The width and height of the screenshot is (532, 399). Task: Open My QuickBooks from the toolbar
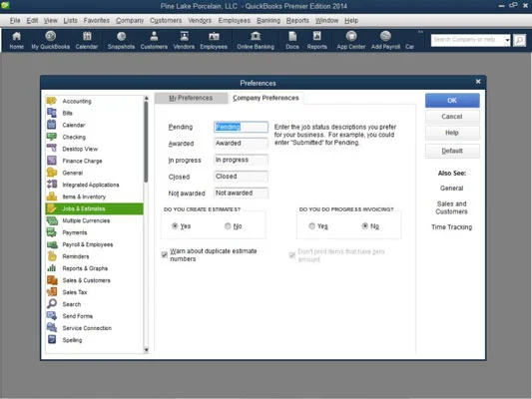coord(51,40)
